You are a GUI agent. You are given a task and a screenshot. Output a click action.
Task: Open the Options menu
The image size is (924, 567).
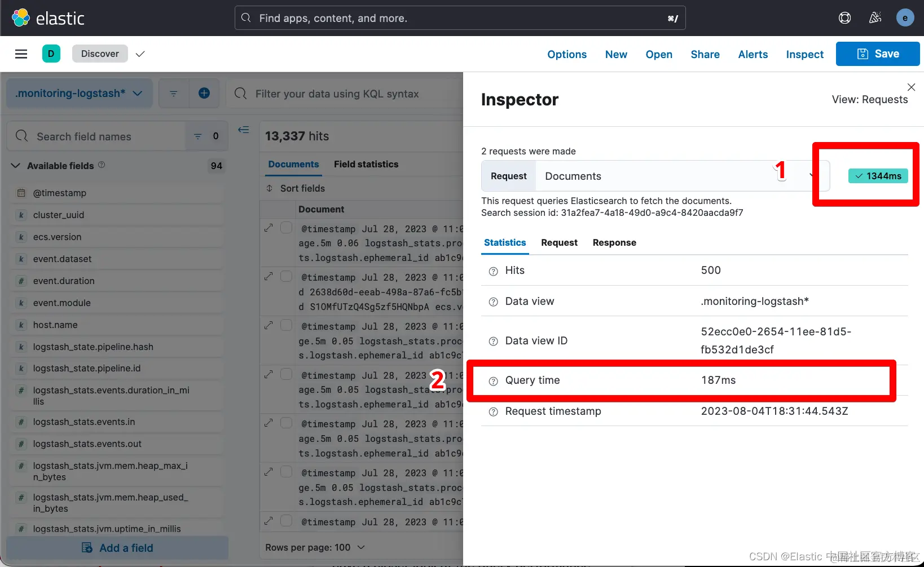coord(567,54)
